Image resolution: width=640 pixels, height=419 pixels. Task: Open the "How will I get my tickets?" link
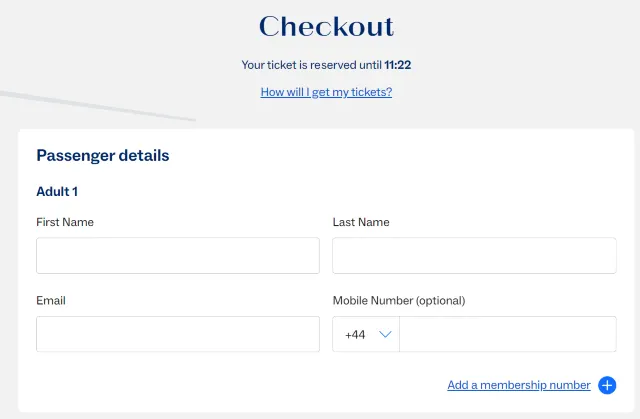pos(326,92)
